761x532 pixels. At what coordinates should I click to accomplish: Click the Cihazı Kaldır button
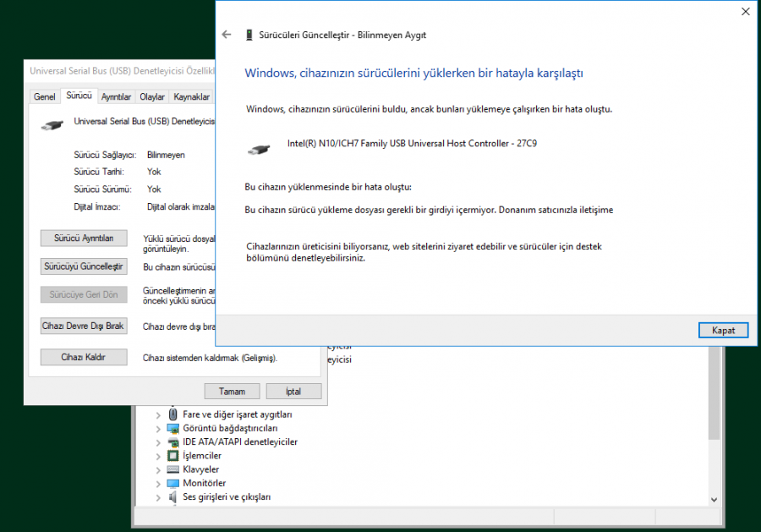coord(84,358)
